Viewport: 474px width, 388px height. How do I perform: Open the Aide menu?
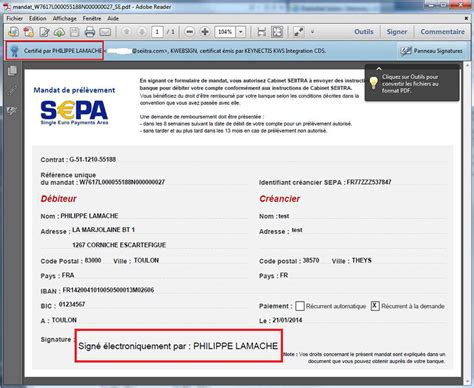tap(113, 18)
